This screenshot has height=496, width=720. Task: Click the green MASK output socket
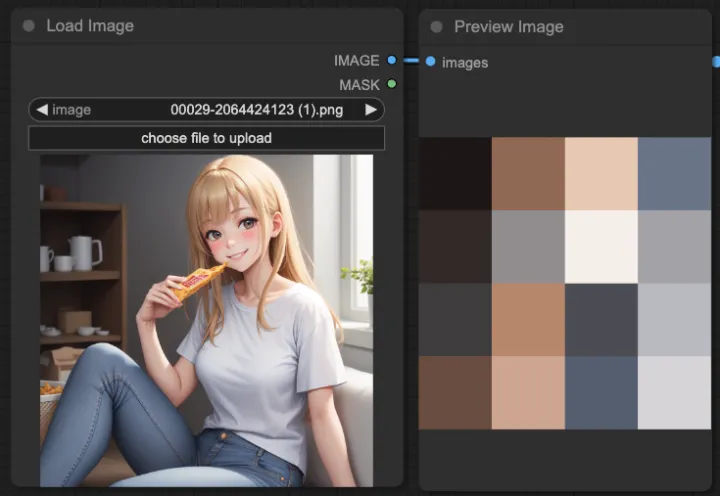click(392, 84)
